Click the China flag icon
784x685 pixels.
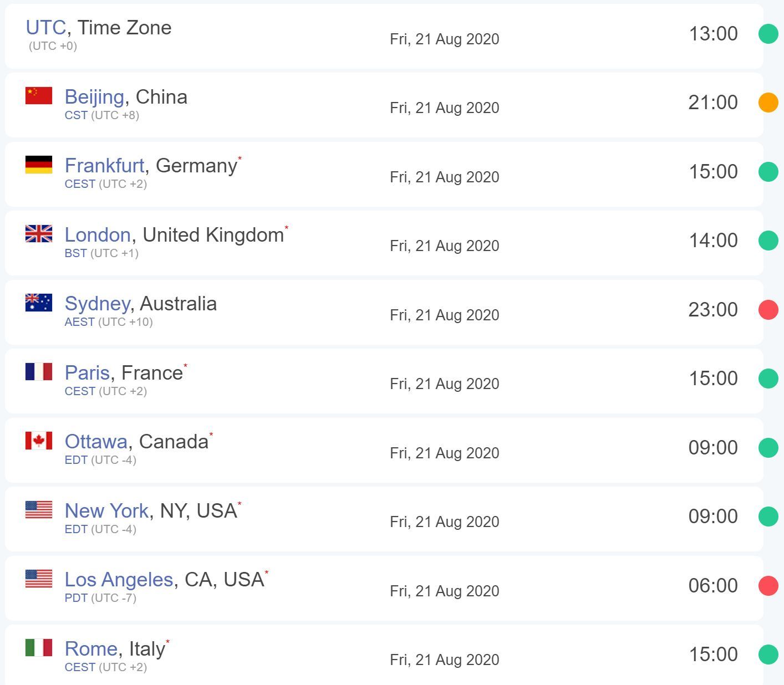(39, 96)
